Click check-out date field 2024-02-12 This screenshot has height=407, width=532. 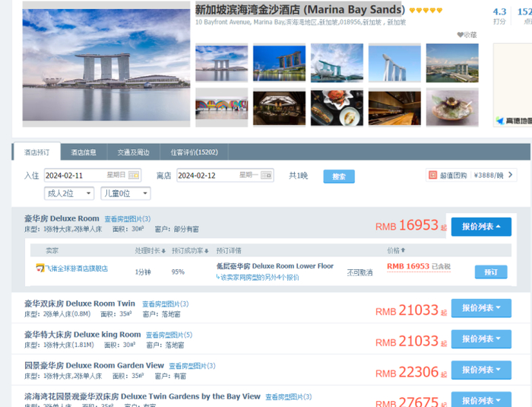(225, 175)
